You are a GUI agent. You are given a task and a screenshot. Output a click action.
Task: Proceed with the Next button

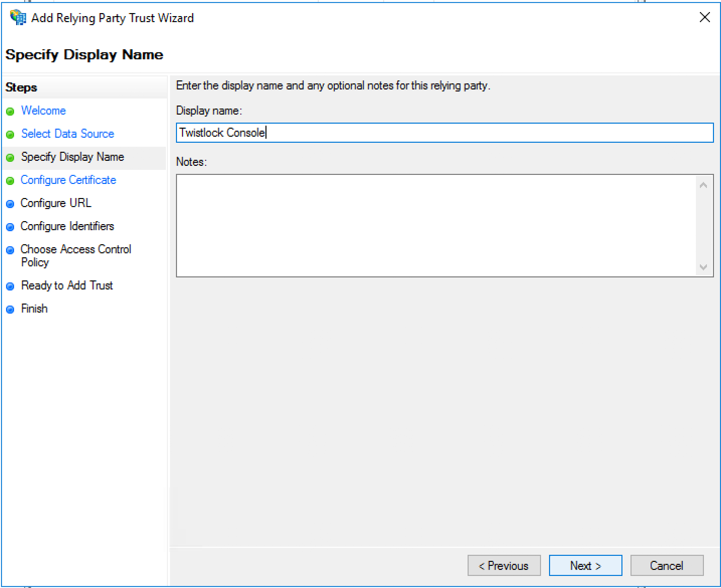coord(585,565)
